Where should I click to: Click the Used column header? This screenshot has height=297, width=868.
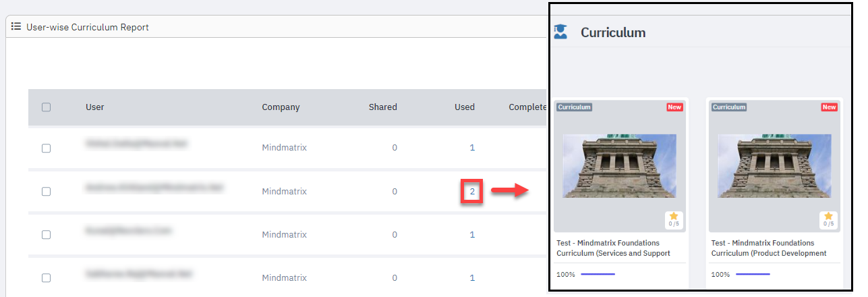464,107
